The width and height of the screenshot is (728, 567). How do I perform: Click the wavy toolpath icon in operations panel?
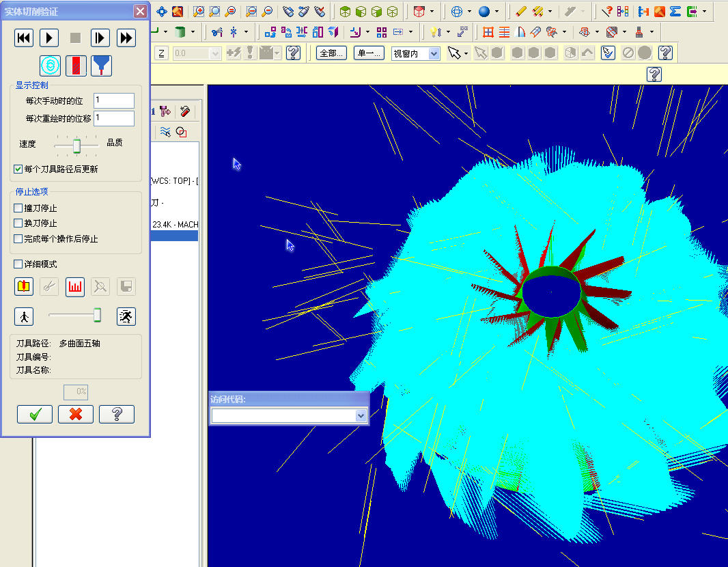point(165,132)
